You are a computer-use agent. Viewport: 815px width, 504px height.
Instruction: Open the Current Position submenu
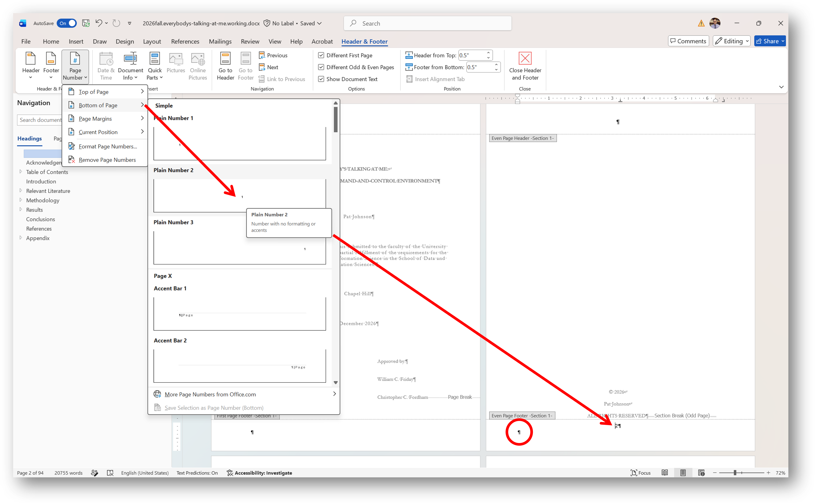[x=105, y=132]
